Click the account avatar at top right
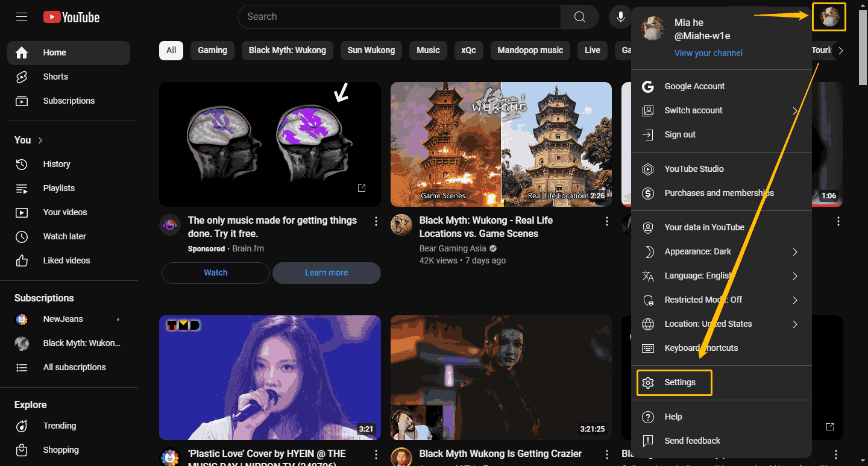The height and width of the screenshot is (466, 868). pos(829,17)
